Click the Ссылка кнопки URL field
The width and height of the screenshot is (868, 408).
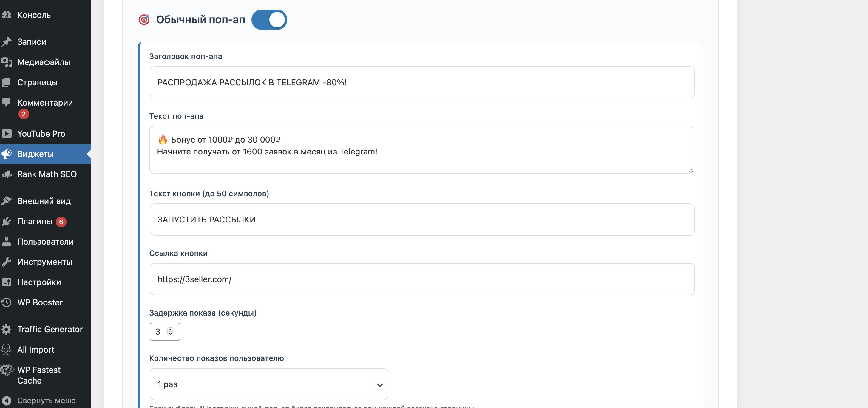[x=422, y=279]
